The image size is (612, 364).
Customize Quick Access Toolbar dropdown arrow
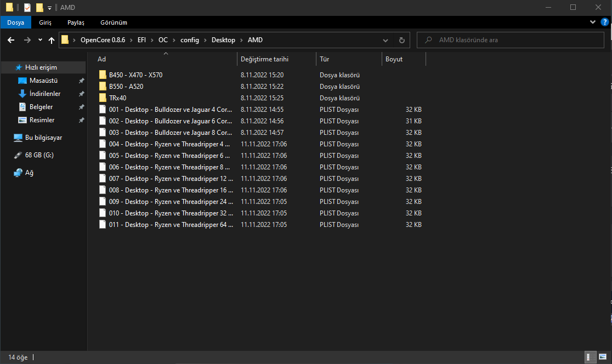click(49, 8)
